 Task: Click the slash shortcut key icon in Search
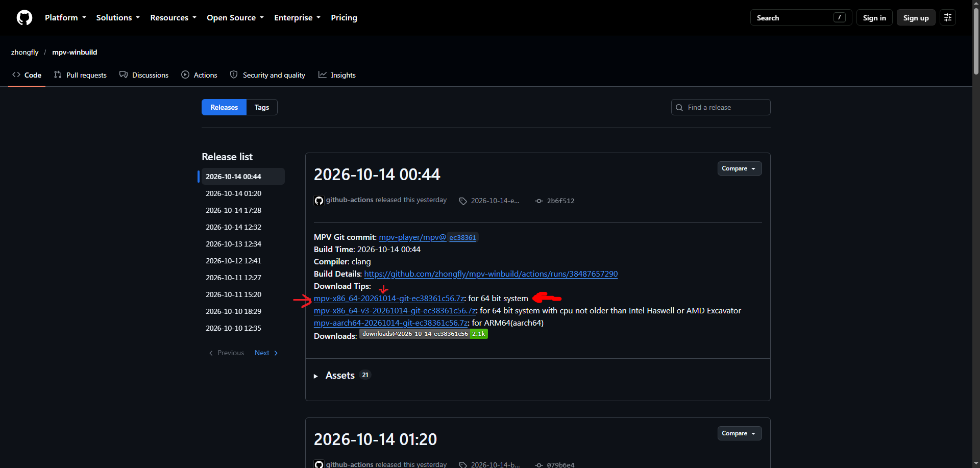(x=839, y=18)
